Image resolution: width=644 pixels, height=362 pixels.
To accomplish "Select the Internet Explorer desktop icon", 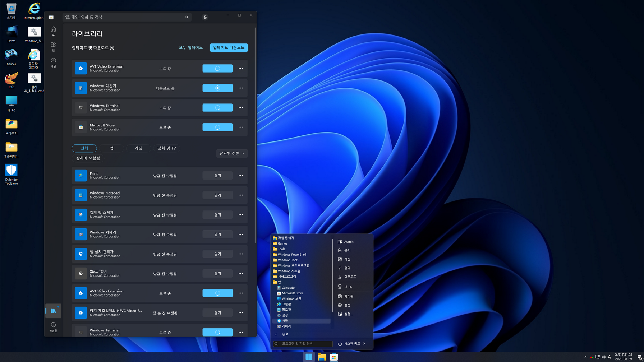I will click(34, 11).
